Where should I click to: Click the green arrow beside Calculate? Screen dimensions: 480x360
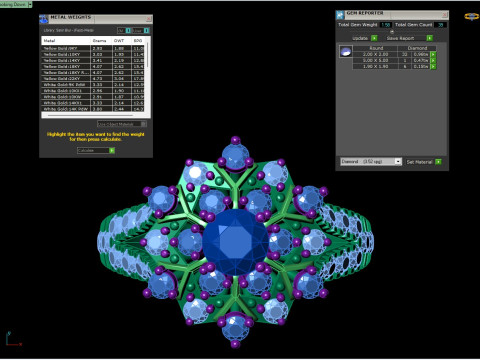(x=112, y=150)
